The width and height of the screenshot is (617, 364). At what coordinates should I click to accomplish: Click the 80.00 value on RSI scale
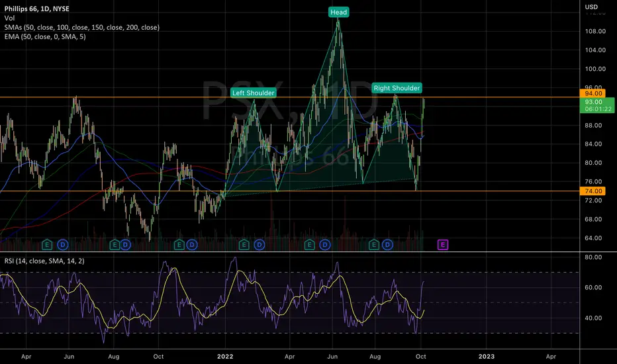pos(593,257)
